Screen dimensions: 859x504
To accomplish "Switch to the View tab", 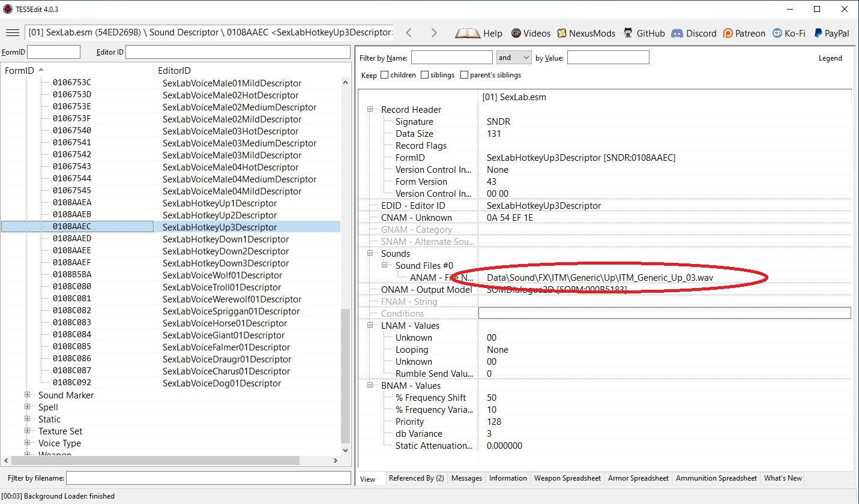I will 367,479.
